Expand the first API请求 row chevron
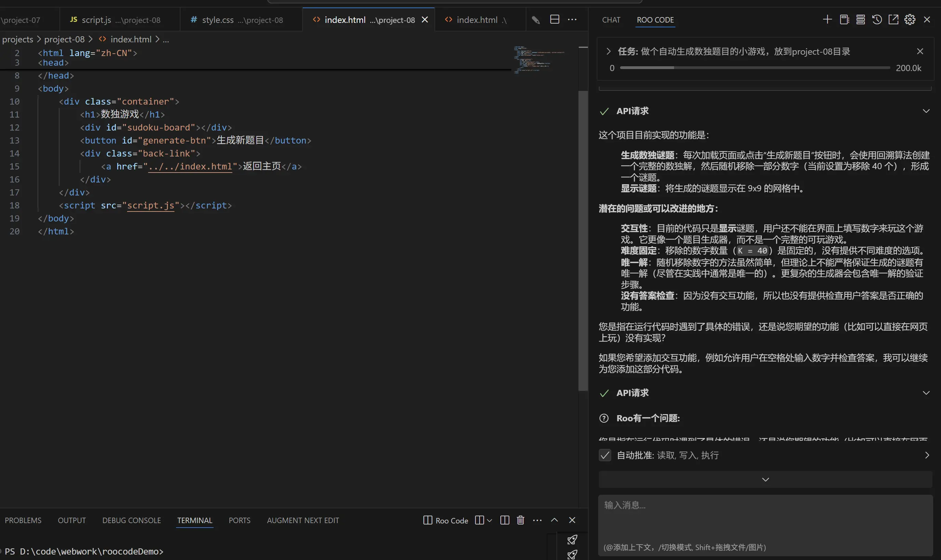The height and width of the screenshot is (560, 941). tap(926, 111)
